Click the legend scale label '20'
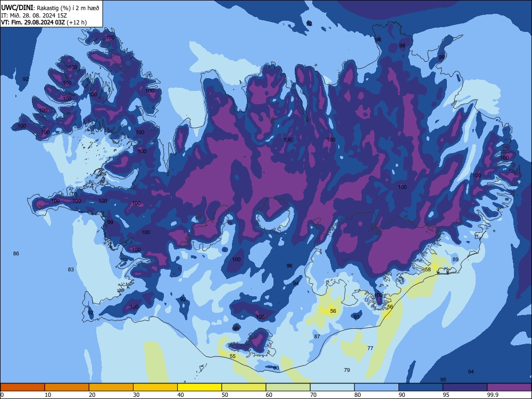Image resolution: width=532 pixels, height=399 pixels. pos(92,395)
